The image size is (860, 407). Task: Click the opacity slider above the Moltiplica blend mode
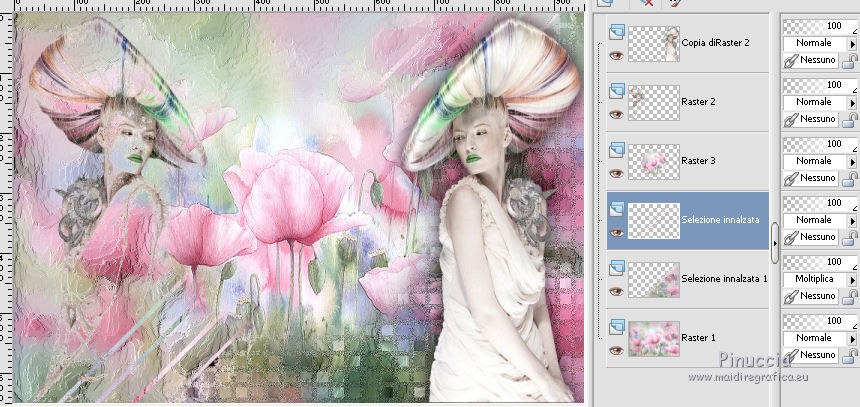tap(820, 262)
